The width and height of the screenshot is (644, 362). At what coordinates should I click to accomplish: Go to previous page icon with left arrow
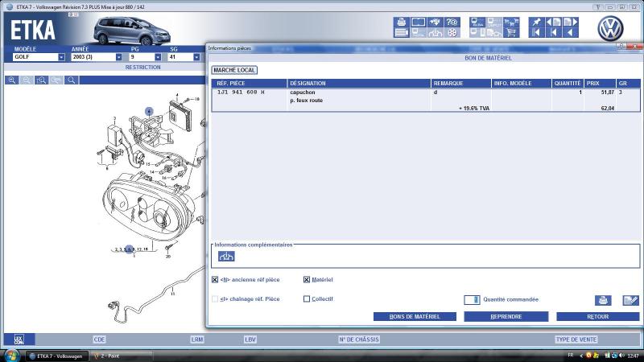pos(553,23)
